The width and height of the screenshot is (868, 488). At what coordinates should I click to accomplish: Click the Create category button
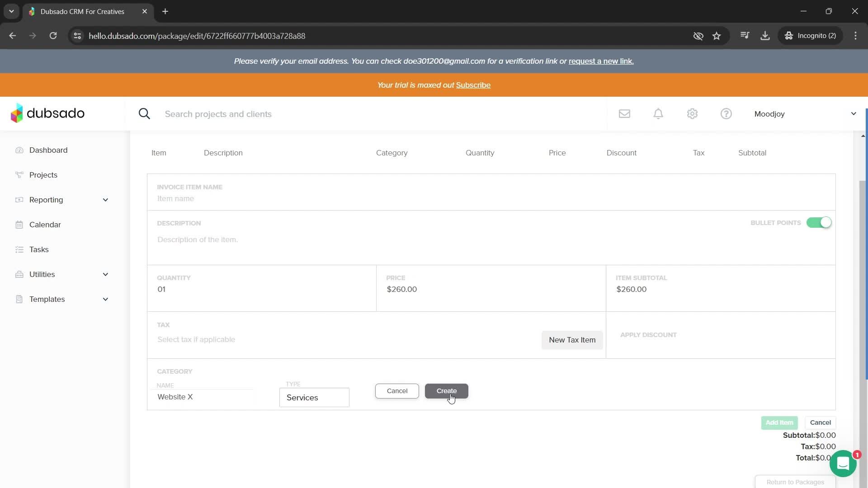(x=447, y=391)
